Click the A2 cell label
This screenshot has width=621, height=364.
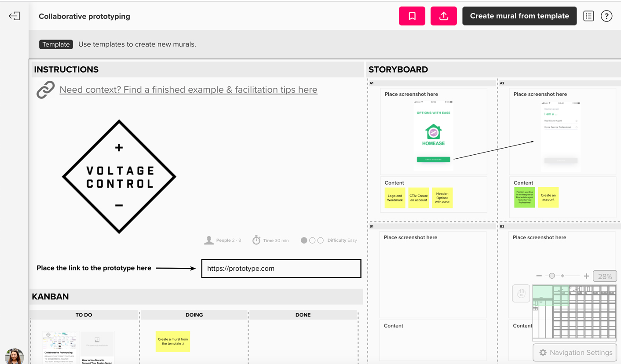click(502, 83)
